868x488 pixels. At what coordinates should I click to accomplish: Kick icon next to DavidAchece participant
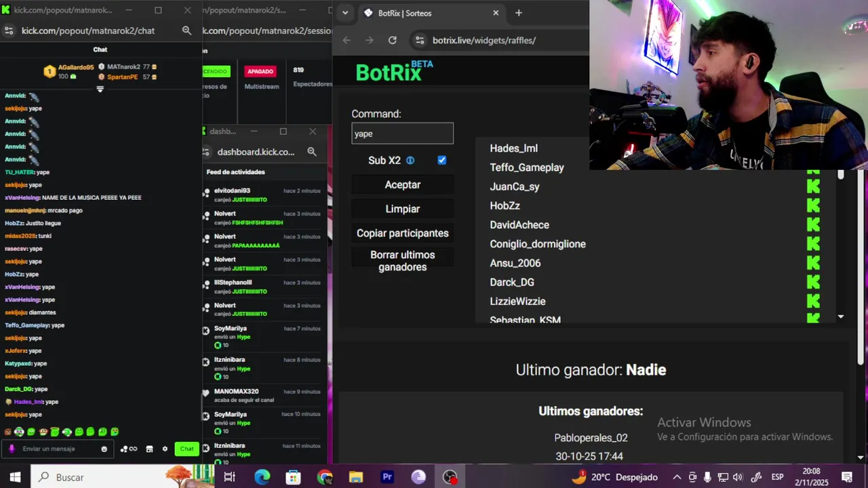click(x=813, y=224)
